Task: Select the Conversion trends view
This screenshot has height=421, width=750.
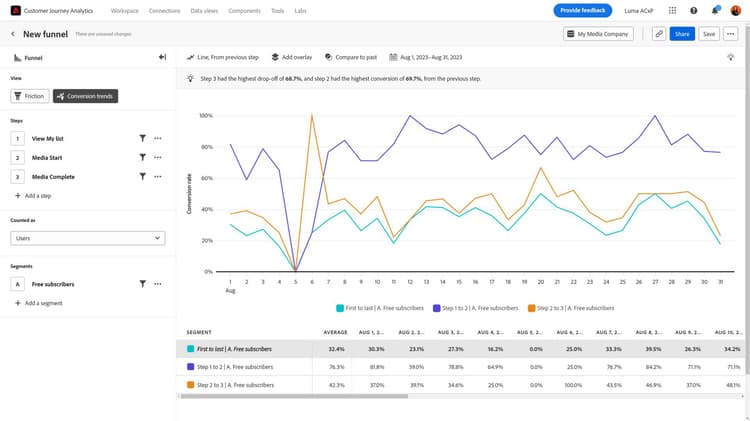Action: pyautogui.click(x=85, y=96)
